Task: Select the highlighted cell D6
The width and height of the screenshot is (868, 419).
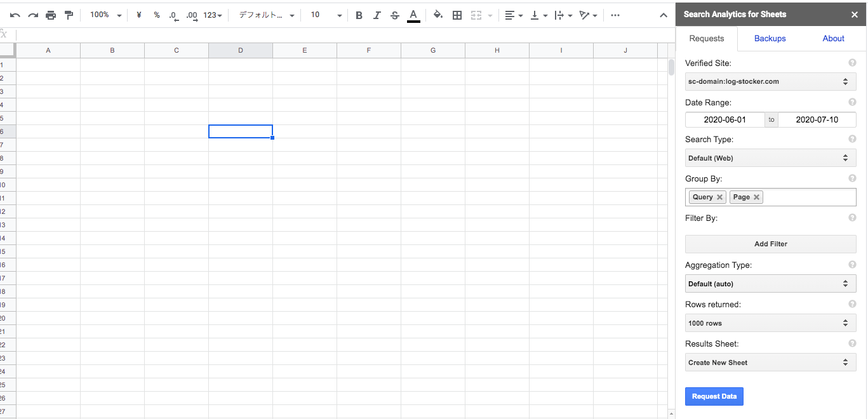Action: 241,131
